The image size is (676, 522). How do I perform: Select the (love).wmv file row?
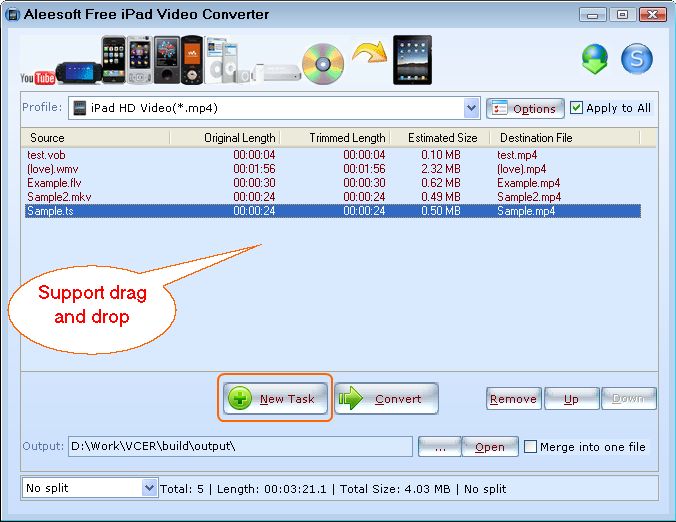coord(333,169)
